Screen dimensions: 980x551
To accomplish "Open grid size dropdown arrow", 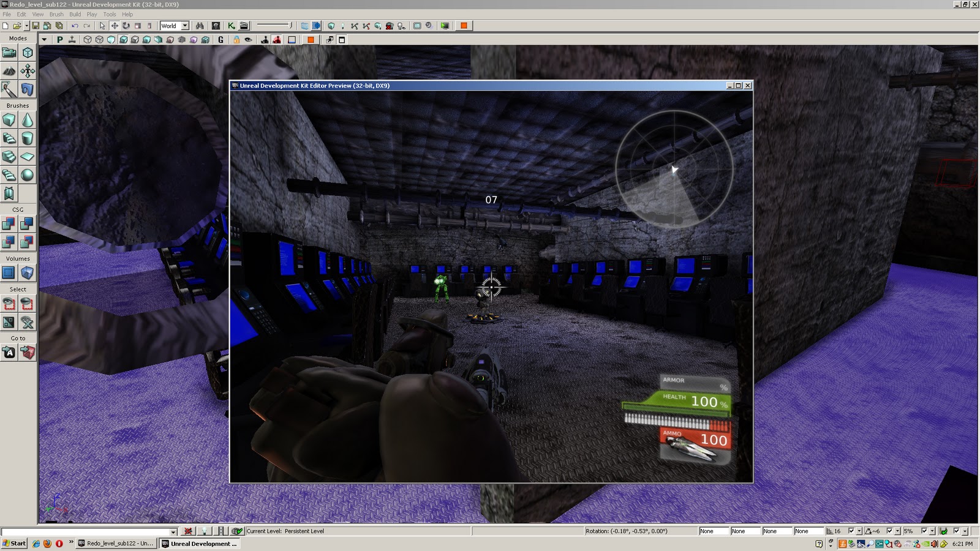I will (x=859, y=531).
